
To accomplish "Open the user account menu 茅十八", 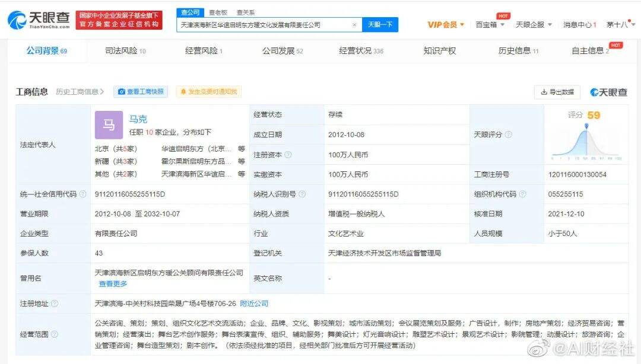I will 620,24.
